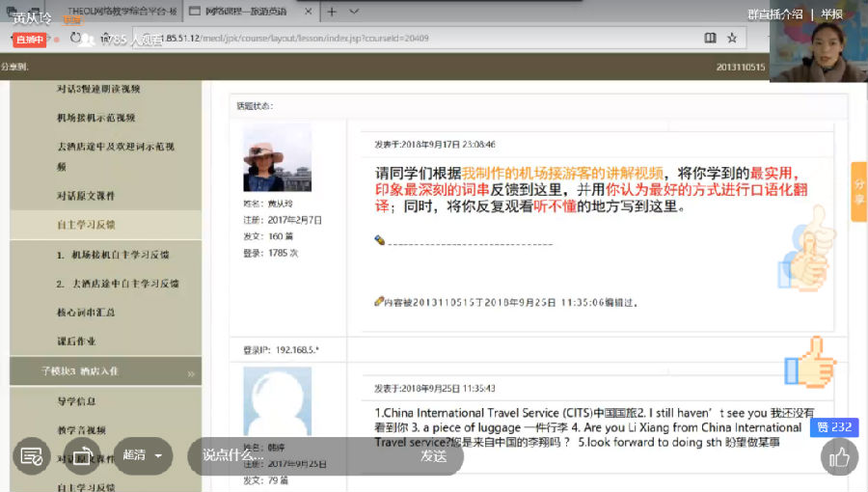
Task: Click the like thumbs-up button at bottom right
Action: pos(839,457)
